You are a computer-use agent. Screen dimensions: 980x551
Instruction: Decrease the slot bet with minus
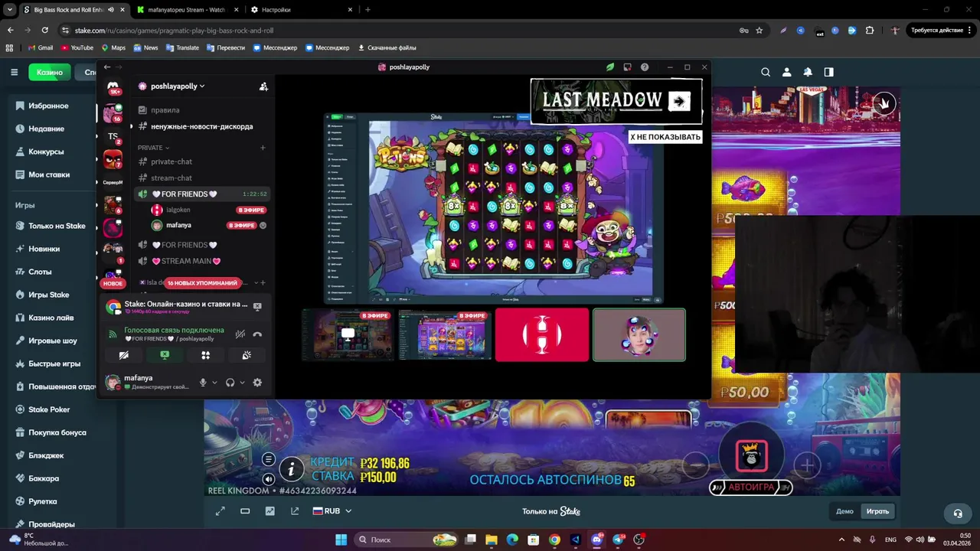tap(694, 465)
